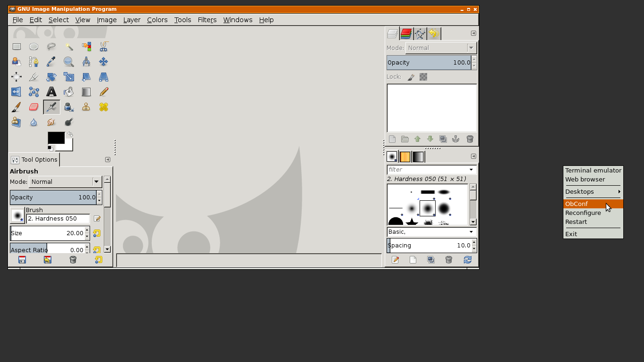Click the brush filter input field
Viewport: 644px width, 362px height.
(x=428, y=170)
